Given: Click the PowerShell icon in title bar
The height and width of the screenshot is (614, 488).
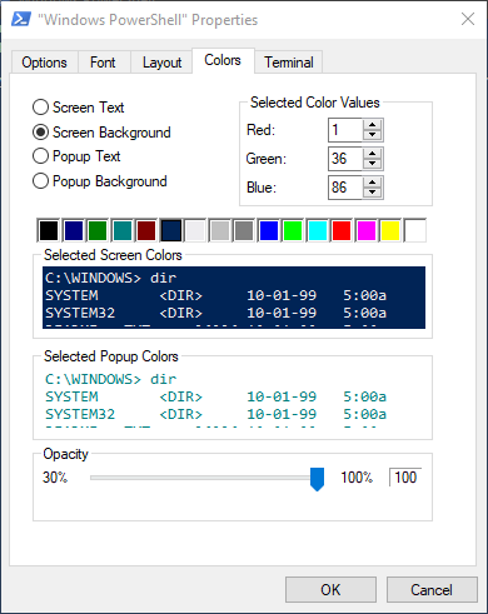Looking at the screenshot, I should [21, 19].
